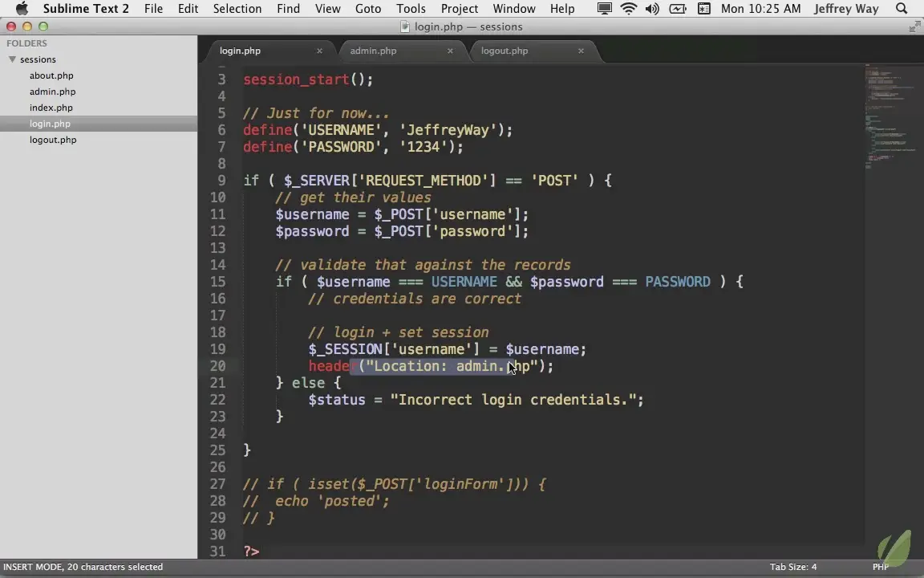This screenshot has width=924, height=578.
Task: Click the clock showing Mon 10:25 AM
Action: 760,9
